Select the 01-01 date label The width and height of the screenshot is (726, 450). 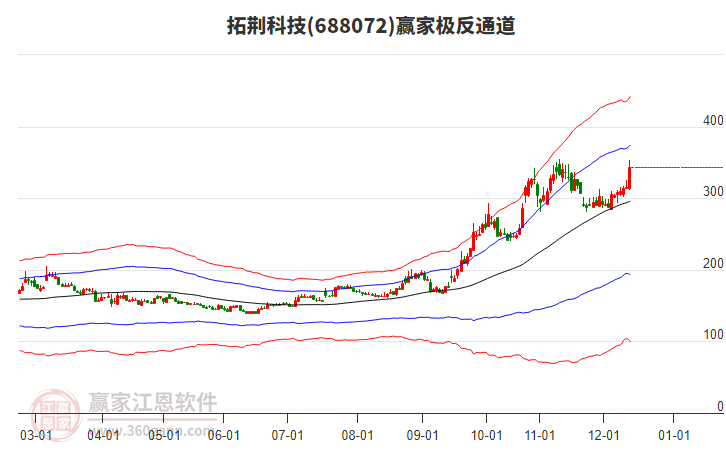[x=674, y=435]
